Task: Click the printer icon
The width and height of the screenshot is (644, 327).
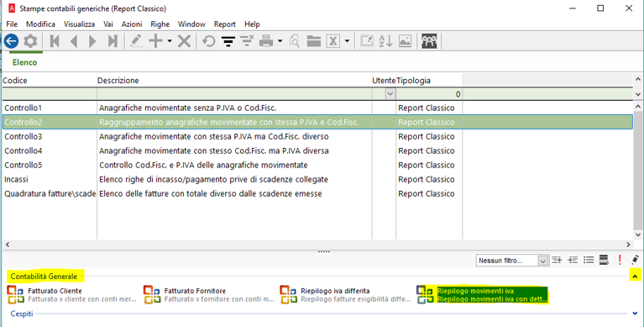Action: click(266, 41)
